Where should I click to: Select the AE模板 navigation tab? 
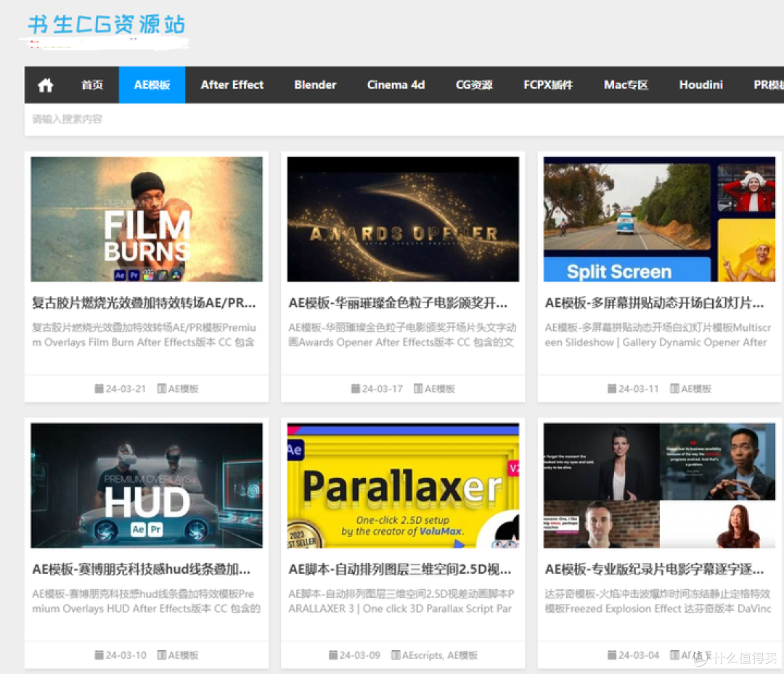(x=152, y=85)
